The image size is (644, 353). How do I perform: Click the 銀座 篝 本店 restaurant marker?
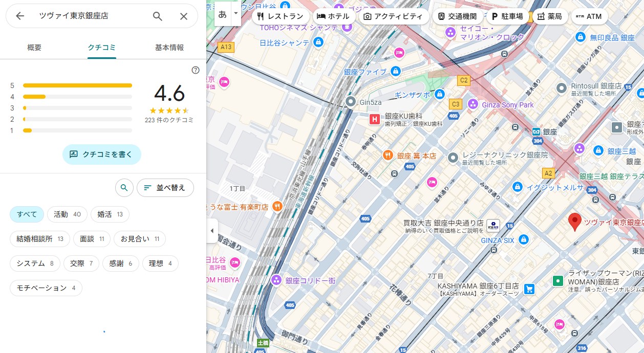coord(388,156)
